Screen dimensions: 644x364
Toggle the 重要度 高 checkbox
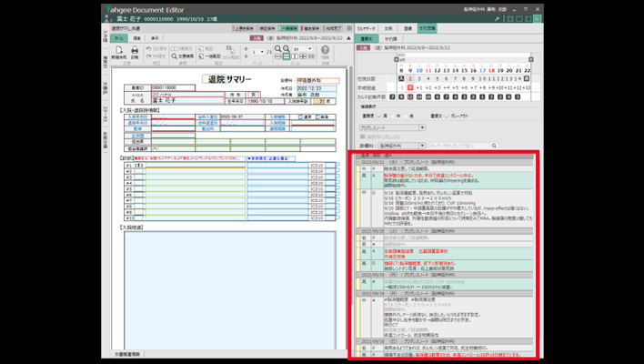pyautogui.click(x=379, y=116)
